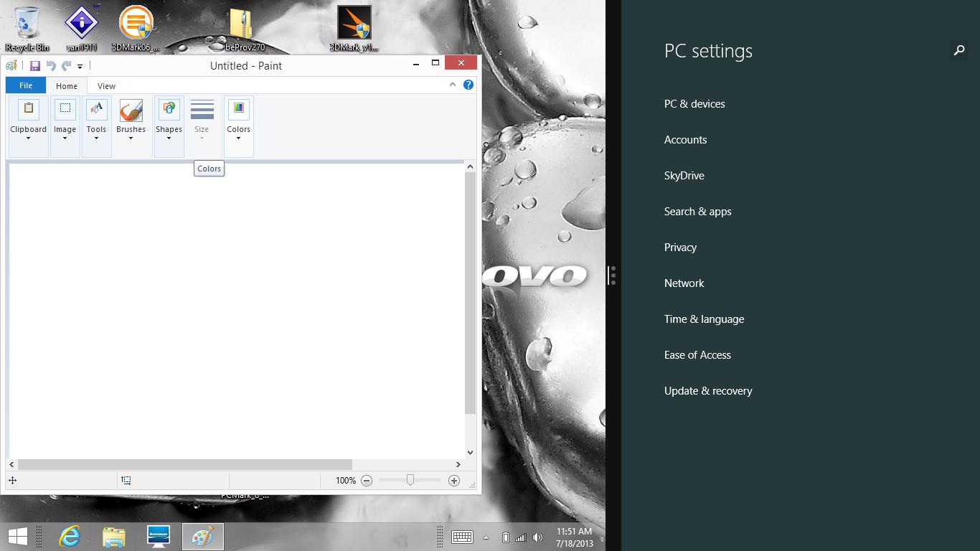
Task: Click the Colors palette icon in the ribbon
Action: click(x=238, y=109)
